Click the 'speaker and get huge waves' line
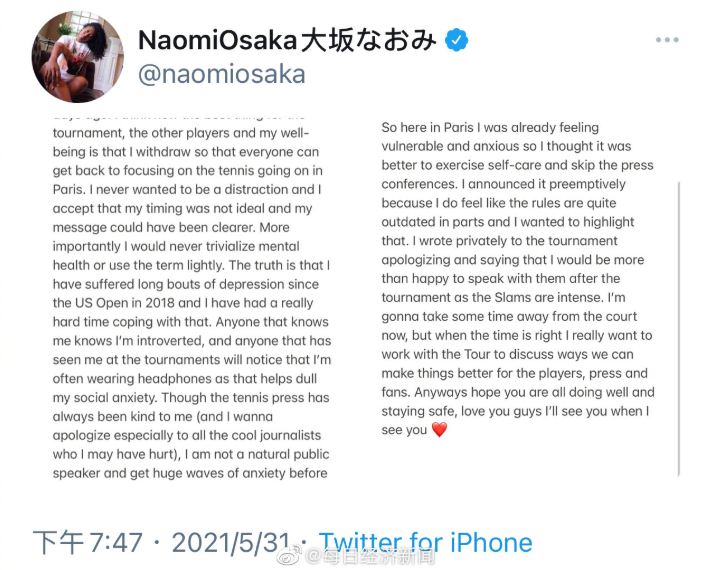 [190, 473]
